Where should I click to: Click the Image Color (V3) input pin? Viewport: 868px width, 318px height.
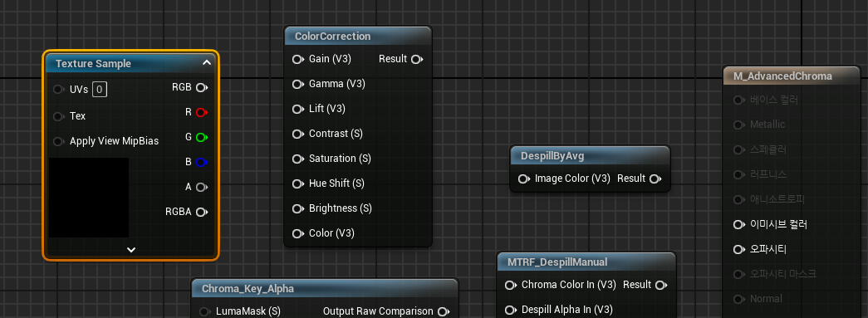(x=523, y=179)
